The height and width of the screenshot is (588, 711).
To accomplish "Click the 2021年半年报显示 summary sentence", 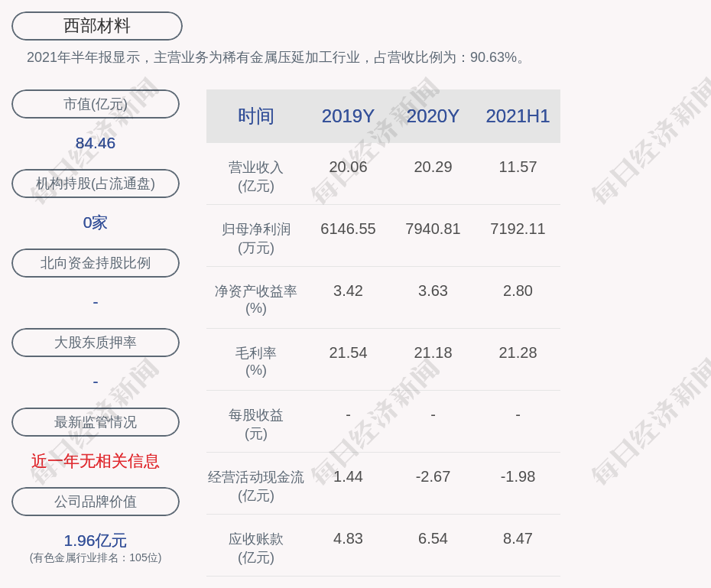I will point(276,57).
